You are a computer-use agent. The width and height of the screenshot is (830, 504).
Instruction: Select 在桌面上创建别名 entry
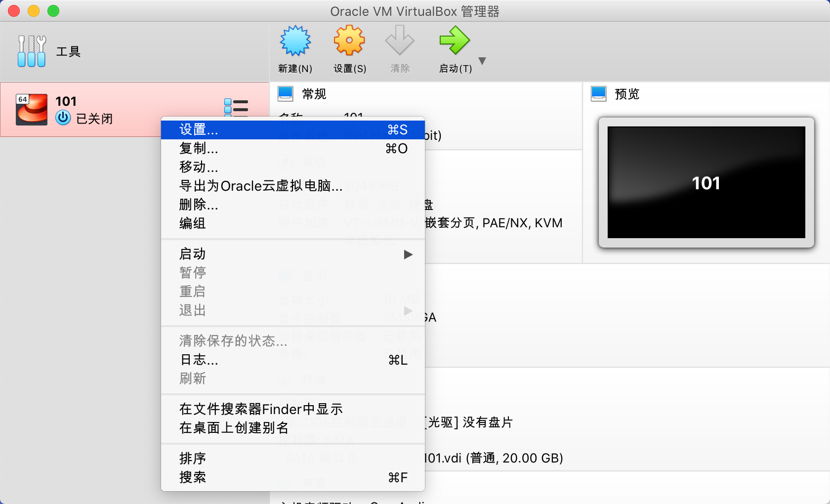293,428
